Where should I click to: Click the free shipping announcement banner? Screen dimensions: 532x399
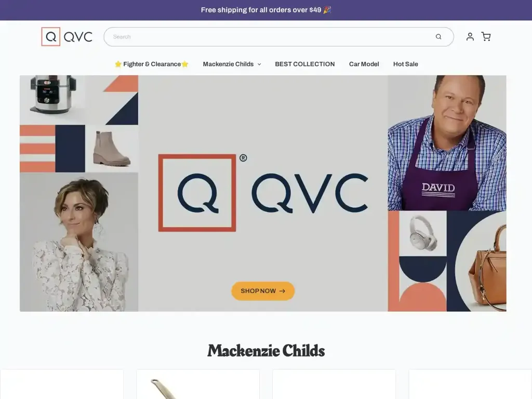266,10
